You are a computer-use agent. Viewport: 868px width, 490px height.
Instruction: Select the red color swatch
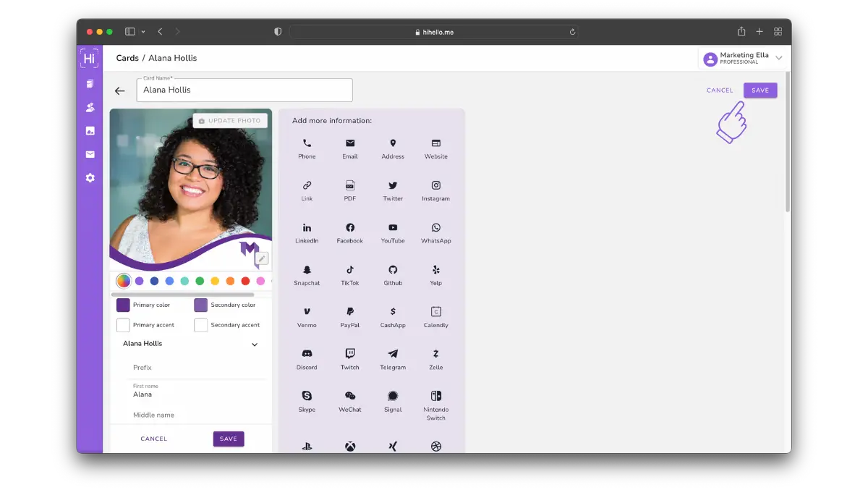pos(245,281)
